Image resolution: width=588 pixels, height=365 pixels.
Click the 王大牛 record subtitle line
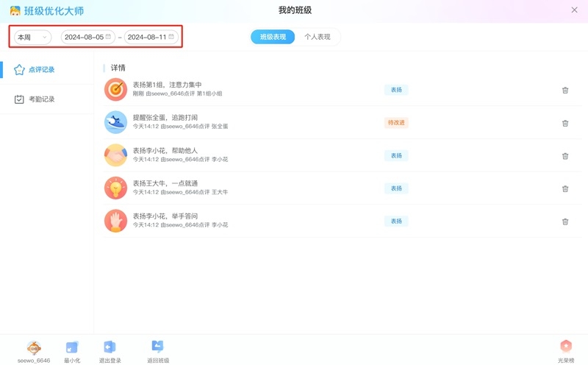click(x=180, y=192)
